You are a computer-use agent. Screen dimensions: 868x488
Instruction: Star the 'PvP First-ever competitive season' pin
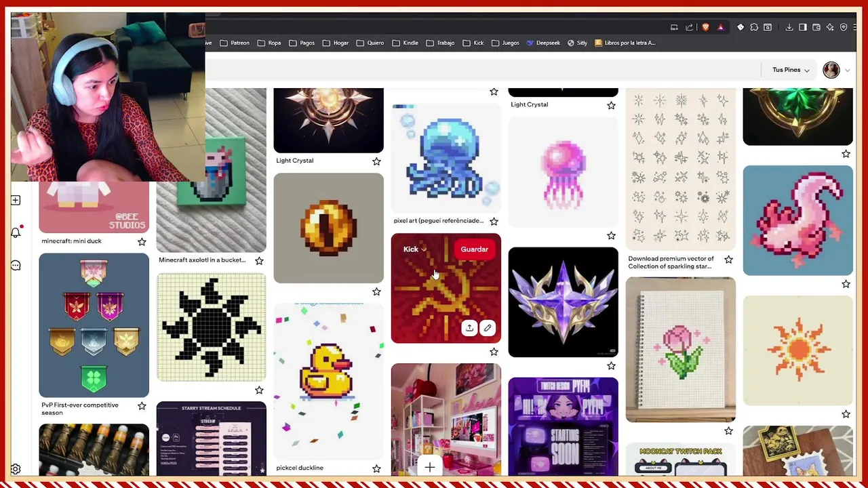click(x=142, y=405)
